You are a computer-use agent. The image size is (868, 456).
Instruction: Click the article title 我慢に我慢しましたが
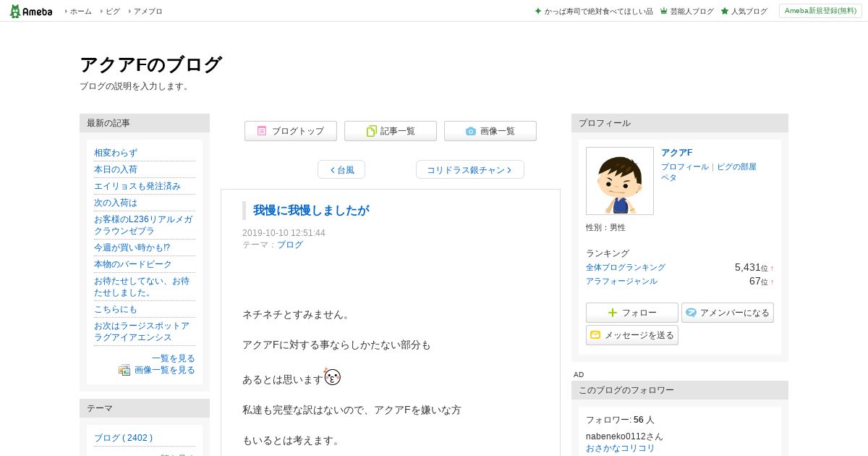pyautogui.click(x=311, y=211)
